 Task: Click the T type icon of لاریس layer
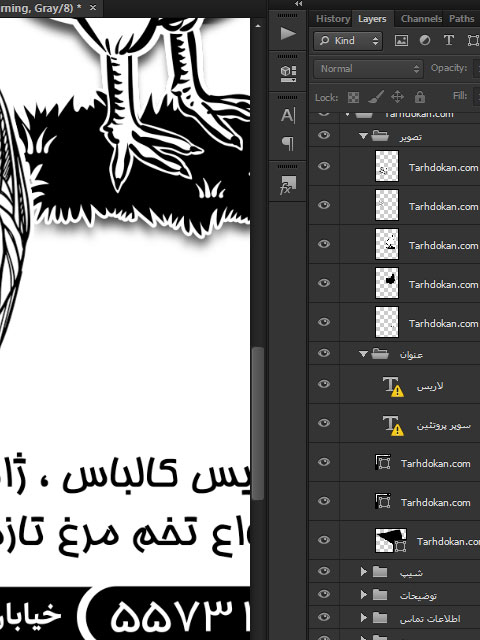point(393,386)
